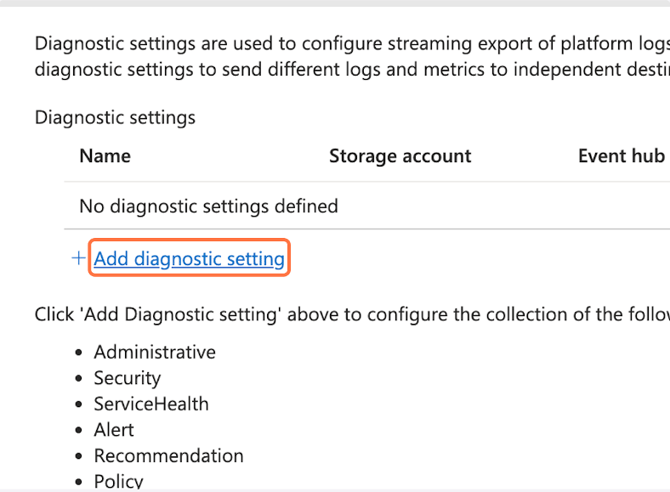Click the Recommendation category list item
The height and width of the screenshot is (492, 670).
click(168, 456)
